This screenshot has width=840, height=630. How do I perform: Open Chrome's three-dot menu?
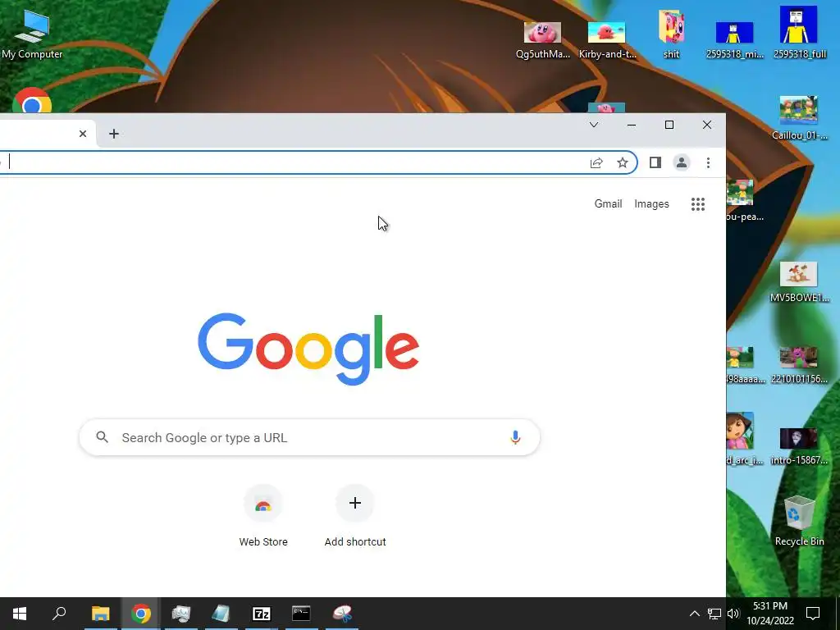(x=708, y=162)
